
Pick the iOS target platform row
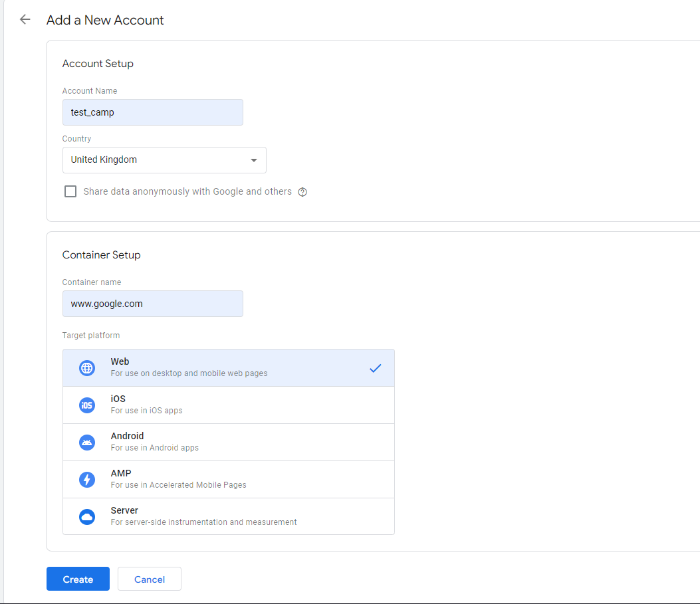(x=228, y=405)
